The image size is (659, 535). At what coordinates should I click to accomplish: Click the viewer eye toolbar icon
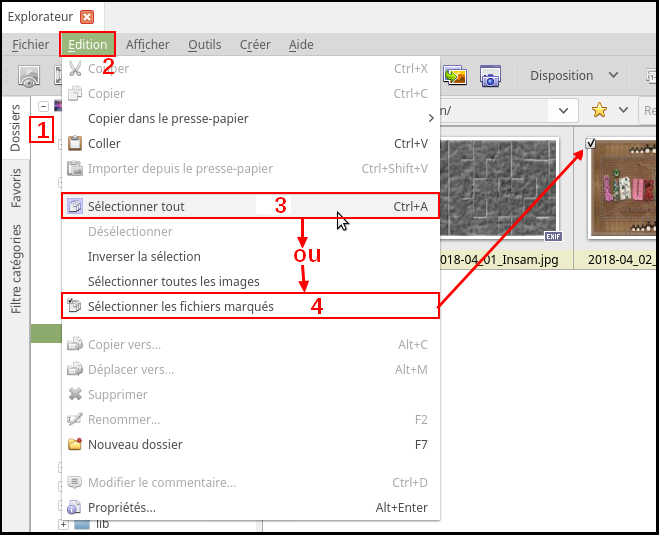tap(29, 76)
